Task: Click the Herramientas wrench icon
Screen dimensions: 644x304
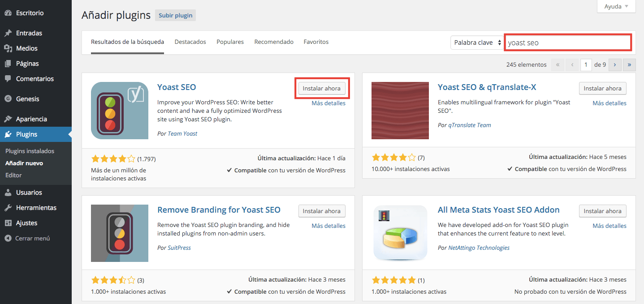Action: point(8,208)
